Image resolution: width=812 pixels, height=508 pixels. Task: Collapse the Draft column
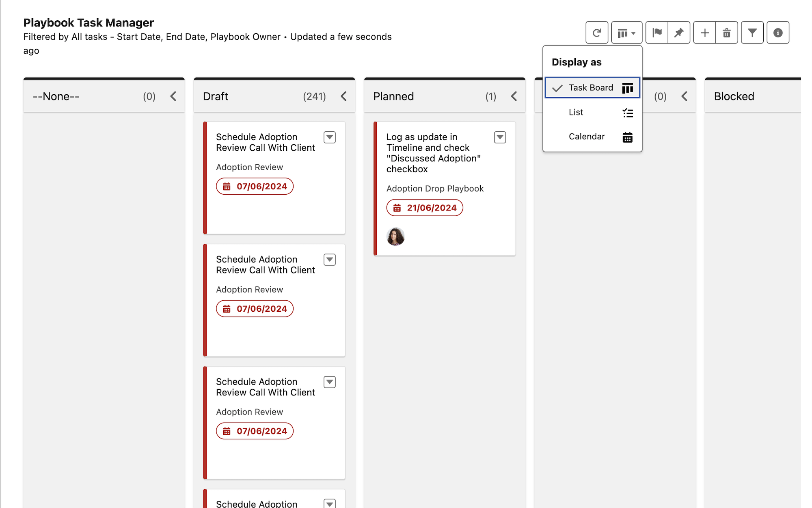(x=343, y=96)
